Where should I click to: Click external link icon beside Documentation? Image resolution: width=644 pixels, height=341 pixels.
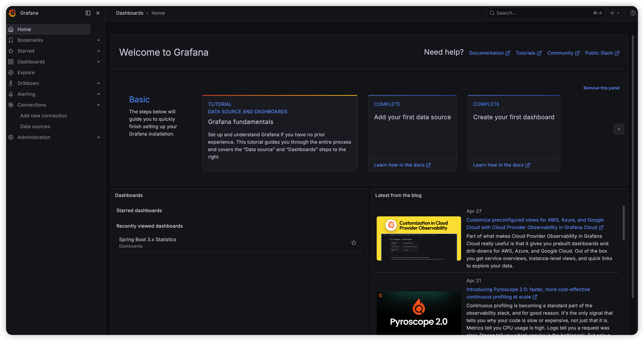(x=507, y=53)
